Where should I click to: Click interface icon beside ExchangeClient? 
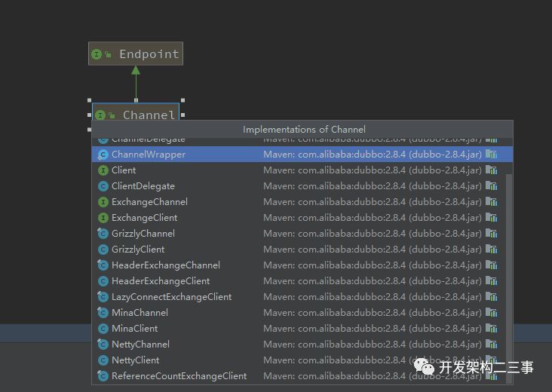[103, 218]
